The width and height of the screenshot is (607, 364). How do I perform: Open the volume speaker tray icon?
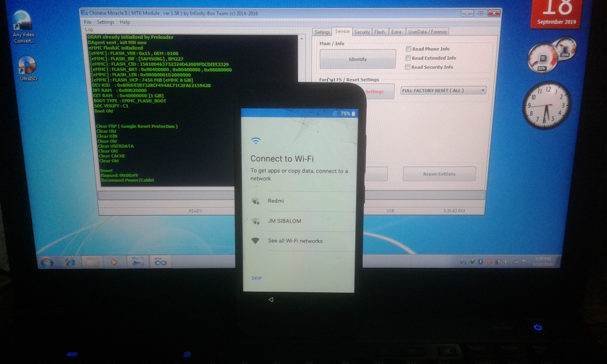pos(506,261)
